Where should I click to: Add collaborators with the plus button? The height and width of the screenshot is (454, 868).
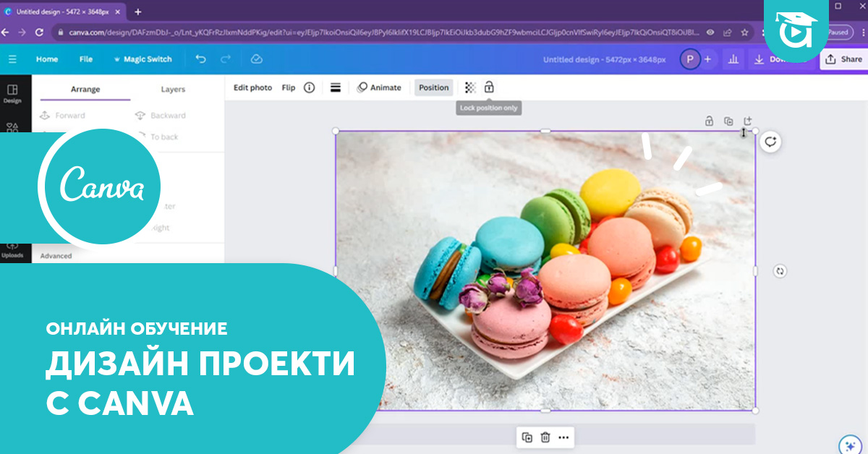click(707, 59)
